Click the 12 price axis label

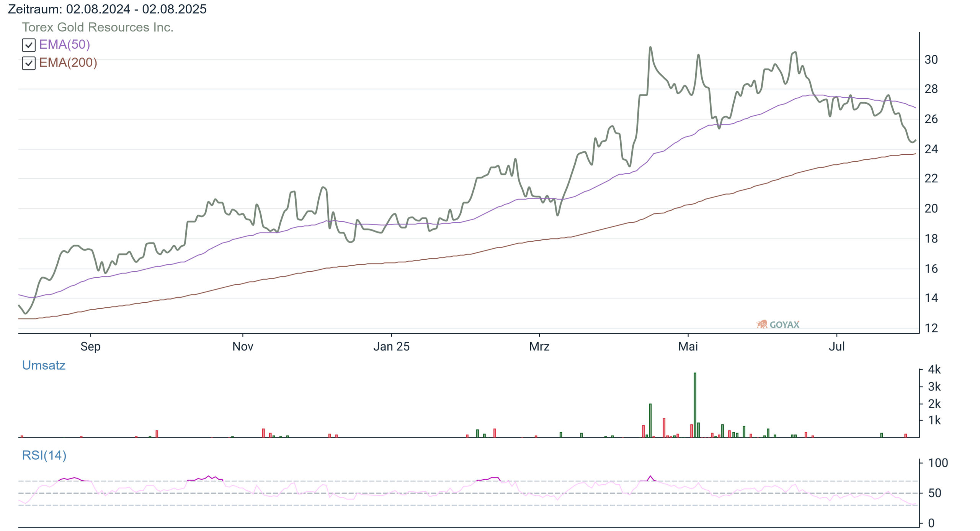coord(931,328)
